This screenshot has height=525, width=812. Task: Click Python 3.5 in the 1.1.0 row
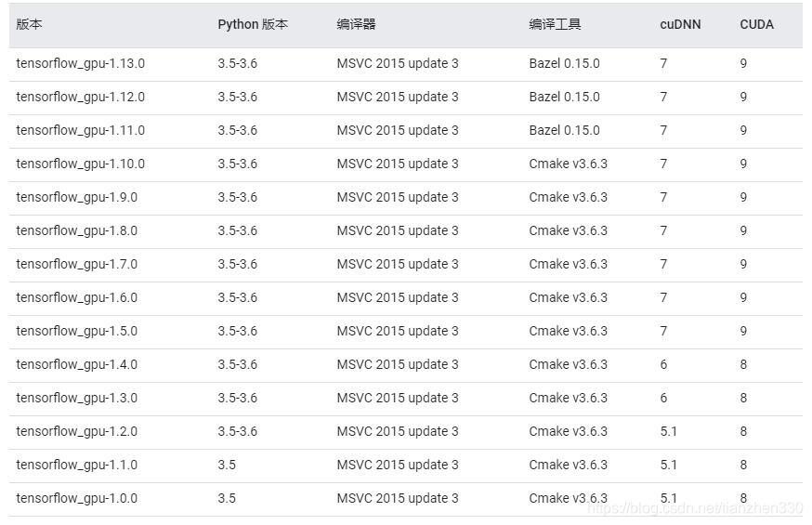point(227,466)
